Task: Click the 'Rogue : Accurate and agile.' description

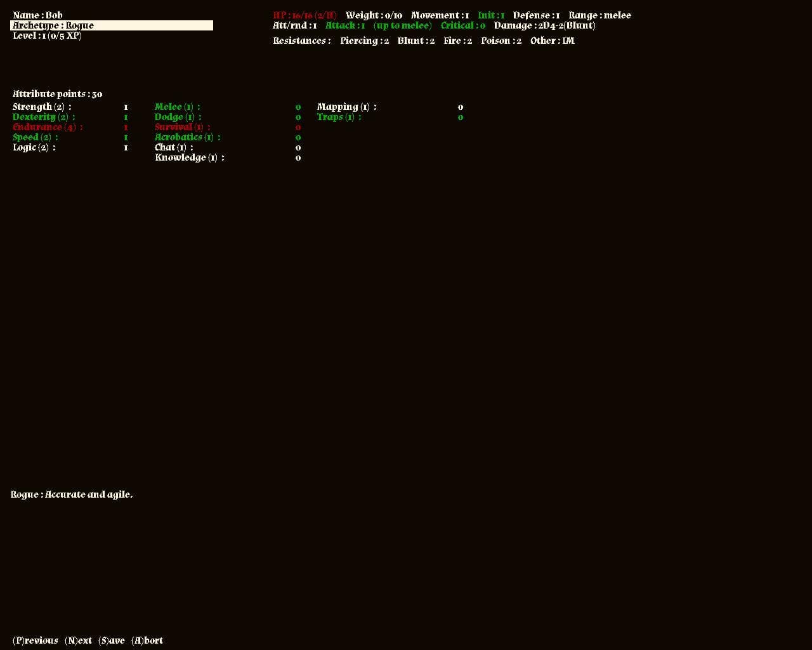Action: (x=72, y=494)
